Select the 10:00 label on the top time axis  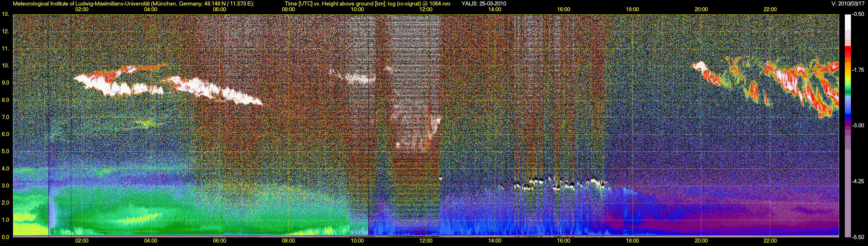point(357,10)
